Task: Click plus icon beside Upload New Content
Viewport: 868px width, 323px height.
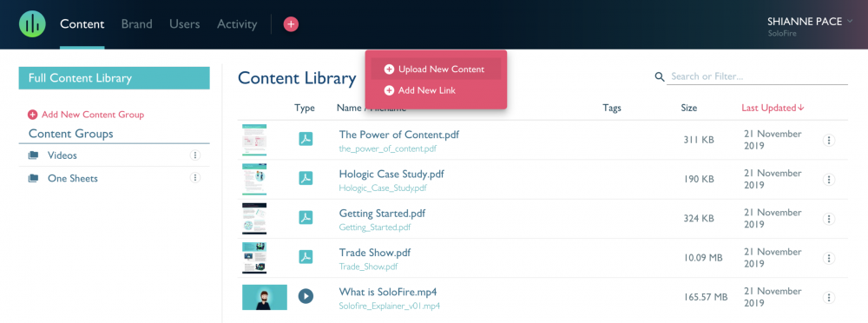Action: [x=389, y=69]
